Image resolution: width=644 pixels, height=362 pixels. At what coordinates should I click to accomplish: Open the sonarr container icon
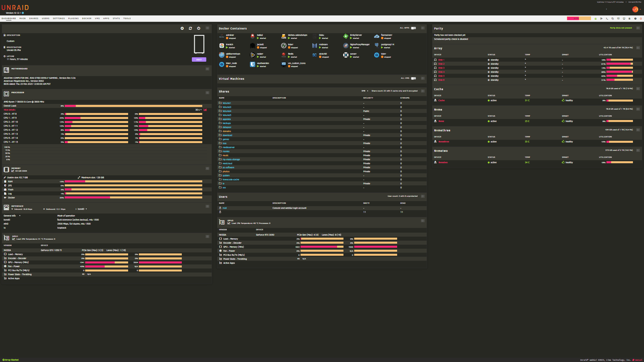pyautogui.click(x=346, y=55)
